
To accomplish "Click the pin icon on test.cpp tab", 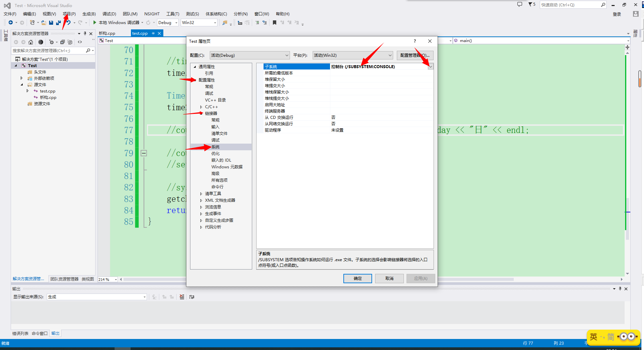I will pos(153,33).
